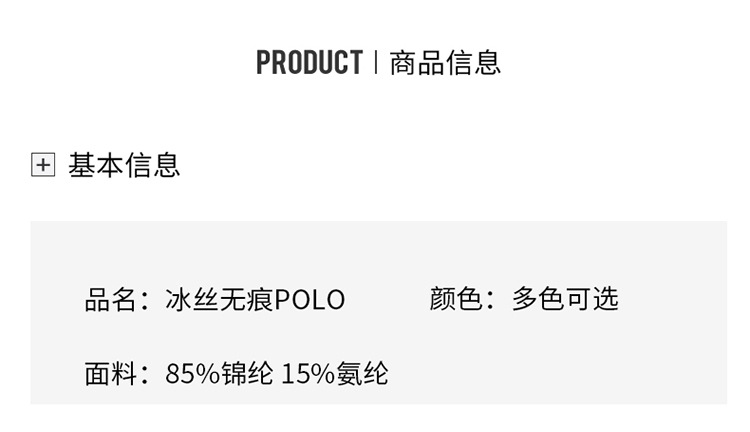Click 信息 in the top heading
This screenshot has width=750, height=432.
pyautogui.click(x=473, y=63)
